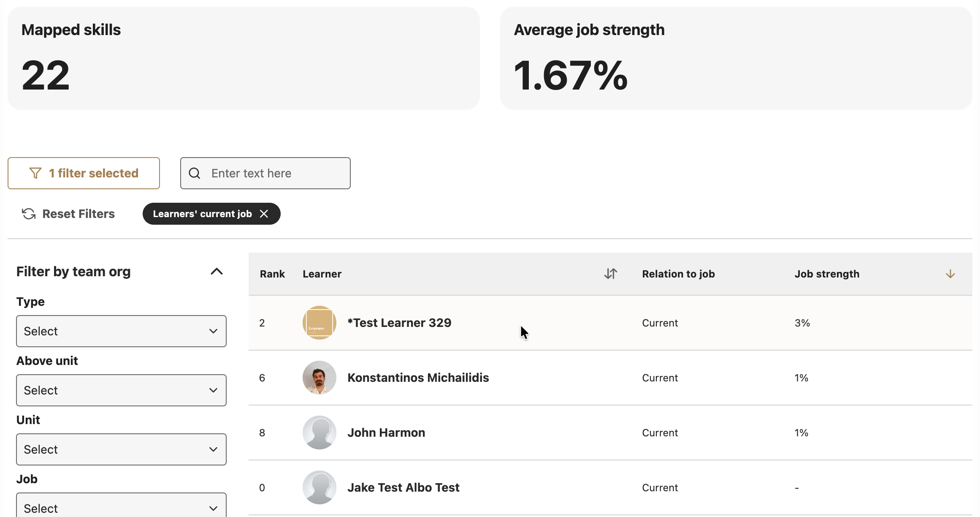Screen dimensions: 980x517
Task: Click the Rank column header
Action: (272, 274)
